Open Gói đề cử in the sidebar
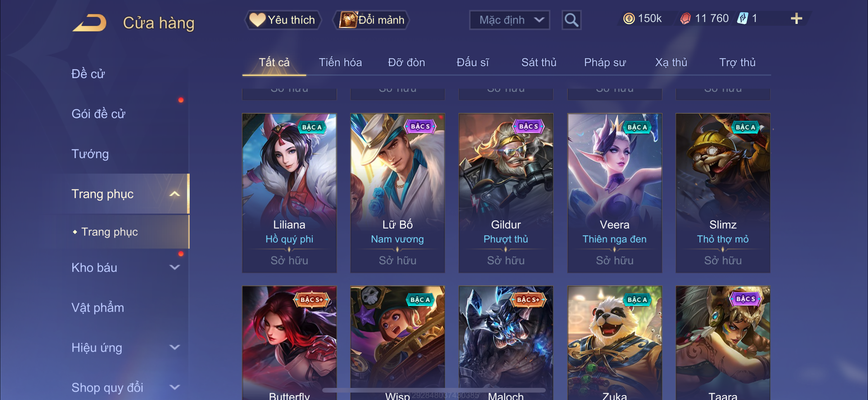 (98, 114)
